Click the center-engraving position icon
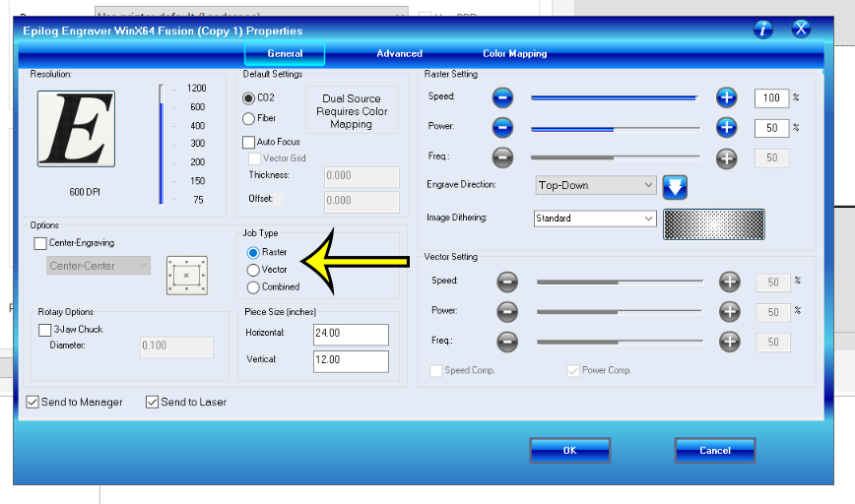Screen dimensions: 855x504 pyautogui.click(x=187, y=276)
